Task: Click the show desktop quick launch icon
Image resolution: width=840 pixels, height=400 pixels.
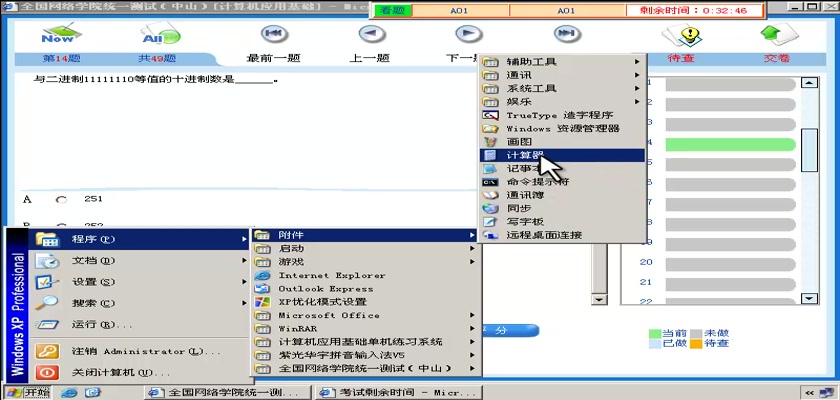Action: 92,393
